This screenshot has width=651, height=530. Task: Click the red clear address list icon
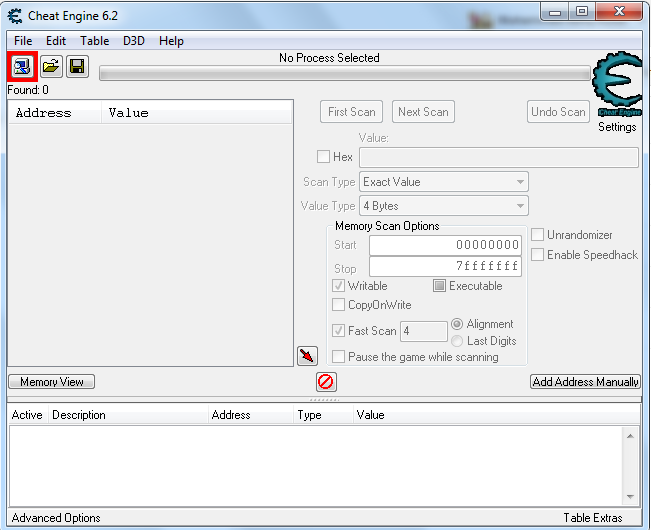coord(326,381)
